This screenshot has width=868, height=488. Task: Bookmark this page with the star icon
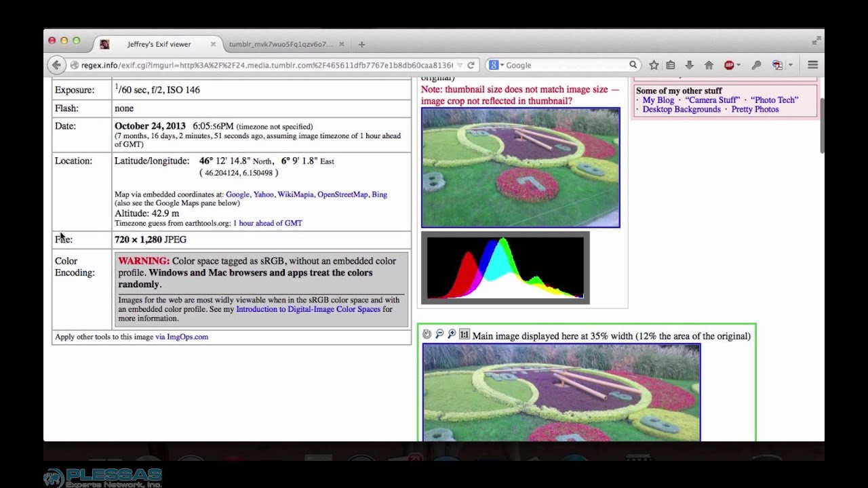[x=654, y=65]
